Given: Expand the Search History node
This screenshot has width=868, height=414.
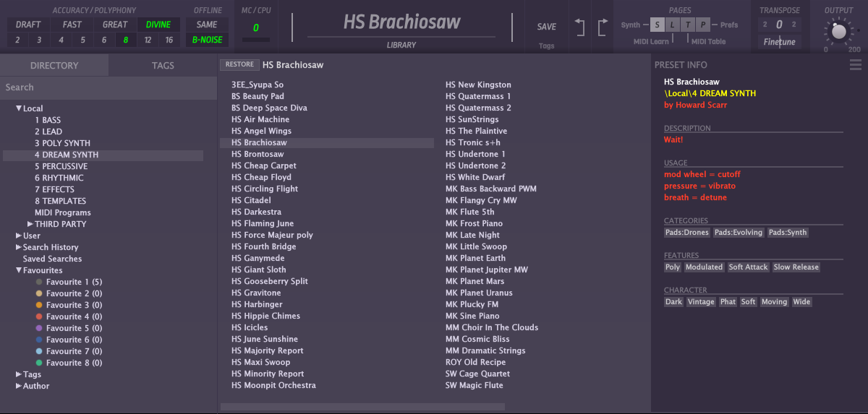Looking at the screenshot, I should 19,247.
